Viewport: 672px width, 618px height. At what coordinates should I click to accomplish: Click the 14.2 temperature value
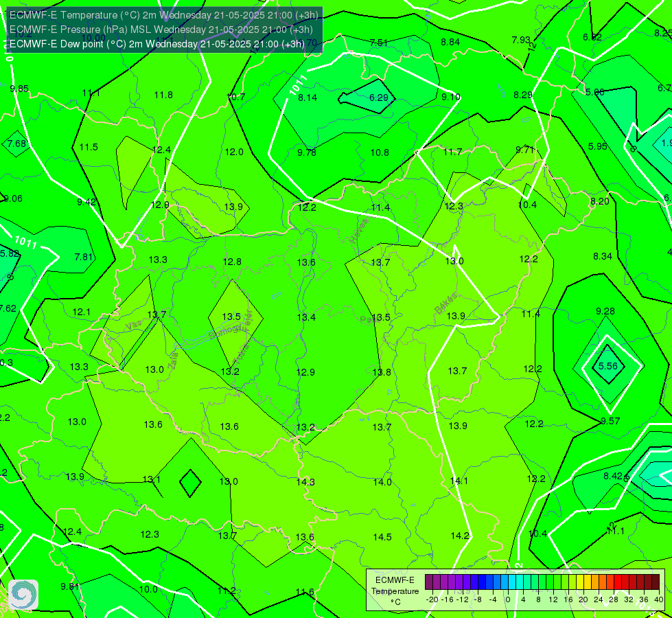(460, 536)
